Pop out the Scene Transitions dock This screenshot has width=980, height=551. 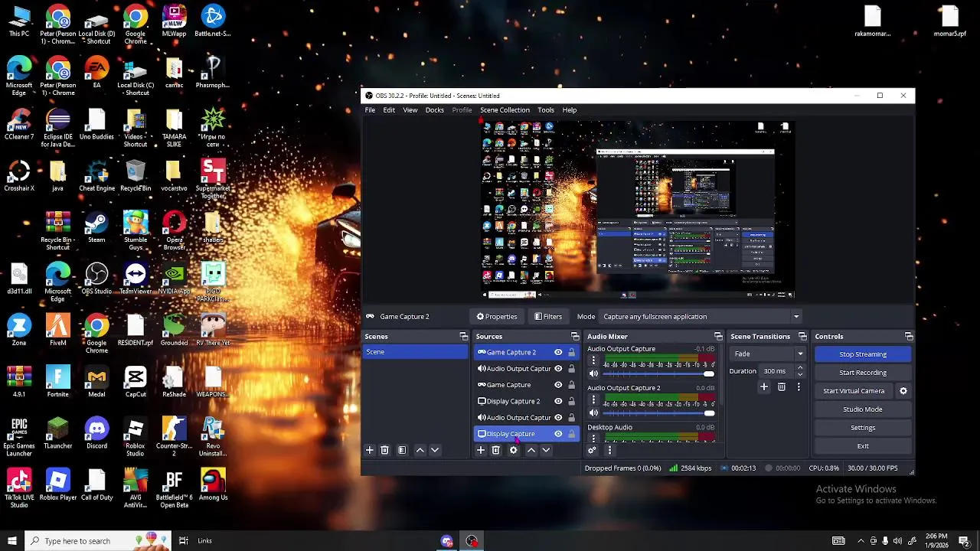pyautogui.click(x=802, y=337)
